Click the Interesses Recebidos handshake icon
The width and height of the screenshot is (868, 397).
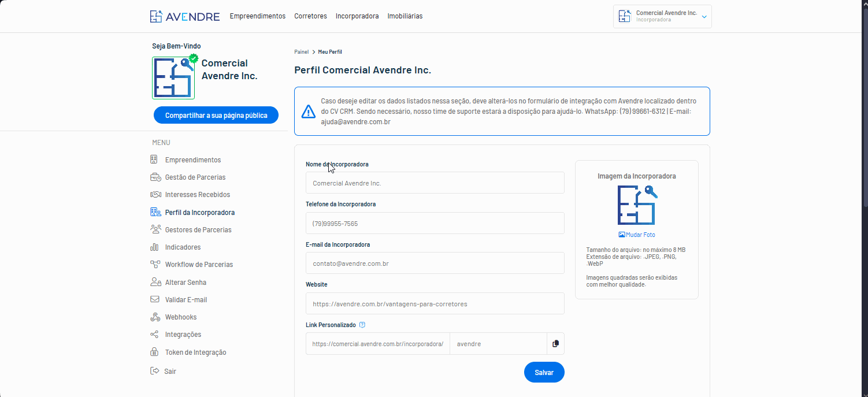point(155,194)
